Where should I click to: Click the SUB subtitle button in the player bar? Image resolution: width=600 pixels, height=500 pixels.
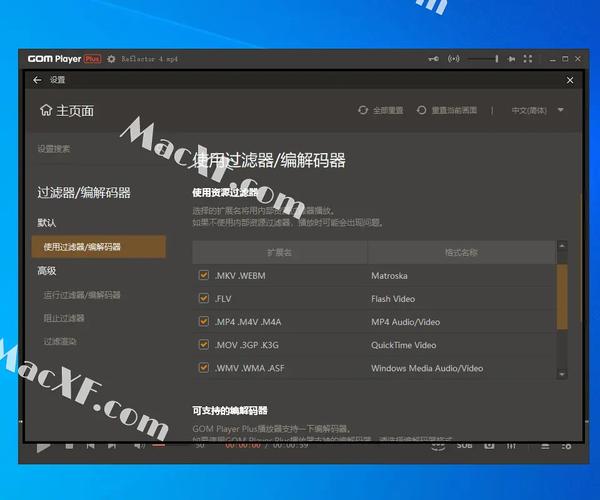tap(464, 446)
